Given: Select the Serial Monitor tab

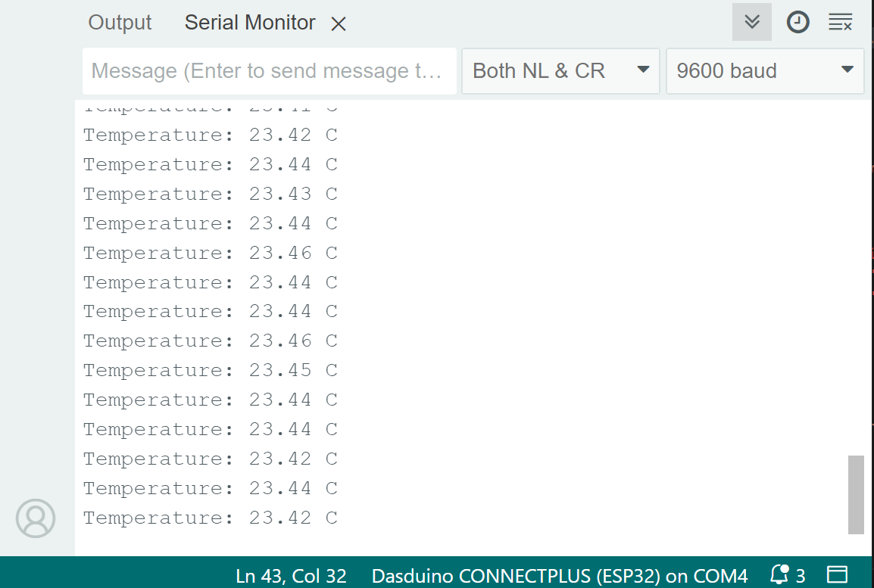Looking at the screenshot, I should 249,23.
